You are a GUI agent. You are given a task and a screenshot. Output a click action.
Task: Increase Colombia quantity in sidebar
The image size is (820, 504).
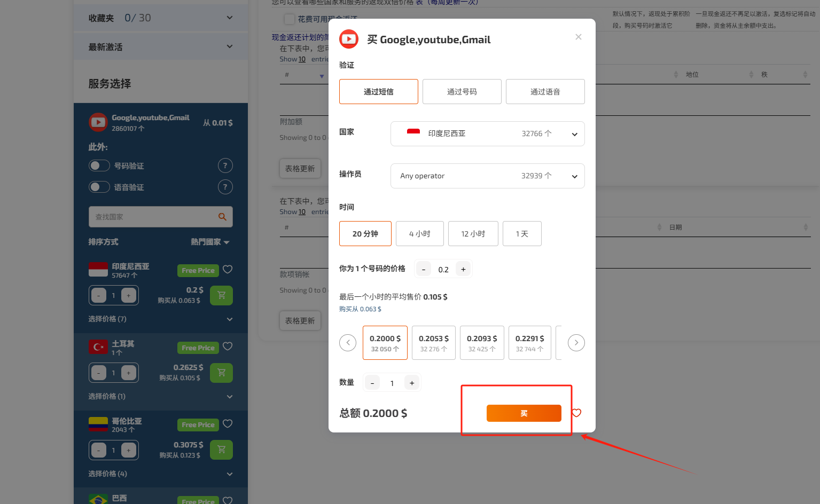pos(129,450)
